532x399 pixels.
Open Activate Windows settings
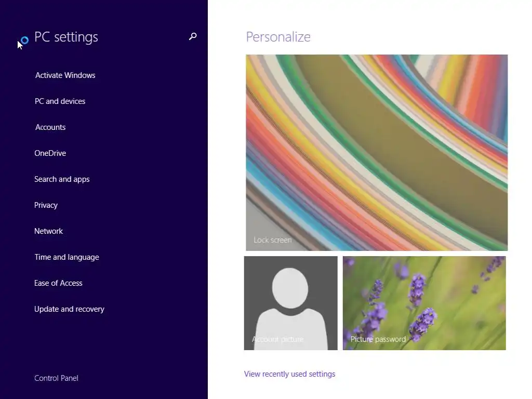pos(65,75)
